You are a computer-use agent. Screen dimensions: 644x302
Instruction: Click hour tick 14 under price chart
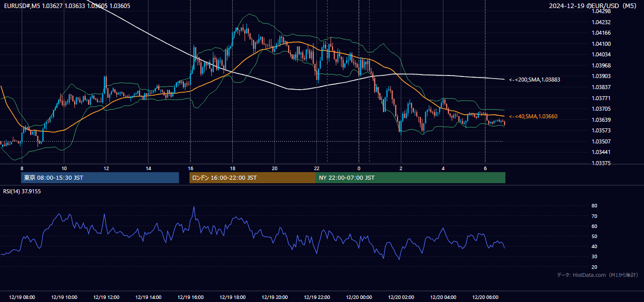point(149,168)
